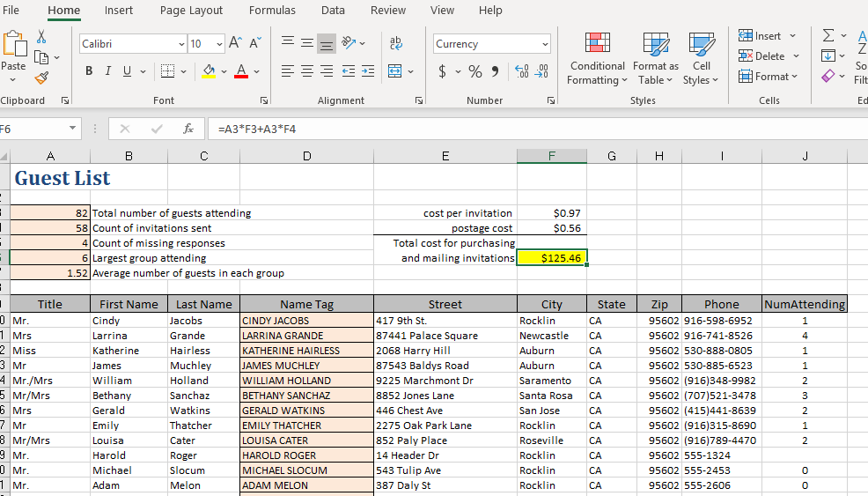Open Cell Styles gallery
The image size is (868, 496).
pos(701,58)
